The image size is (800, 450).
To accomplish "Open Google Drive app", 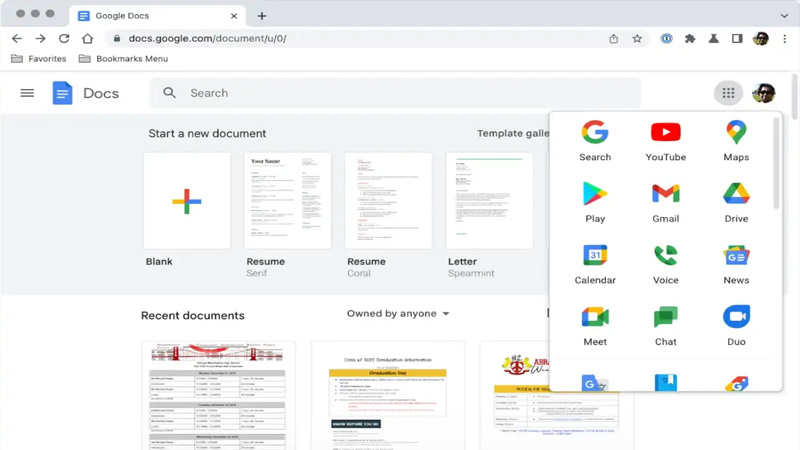I will (x=736, y=203).
